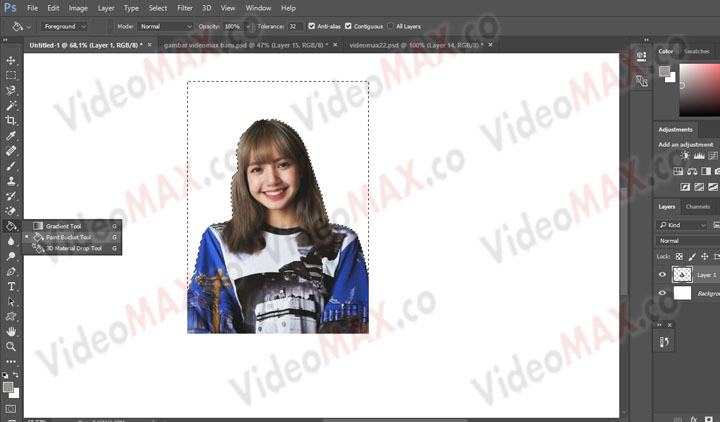The width and height of the screenshot is (720, 422).
Task: Click inside the Color panel picker field
Action: click(699, 90)
